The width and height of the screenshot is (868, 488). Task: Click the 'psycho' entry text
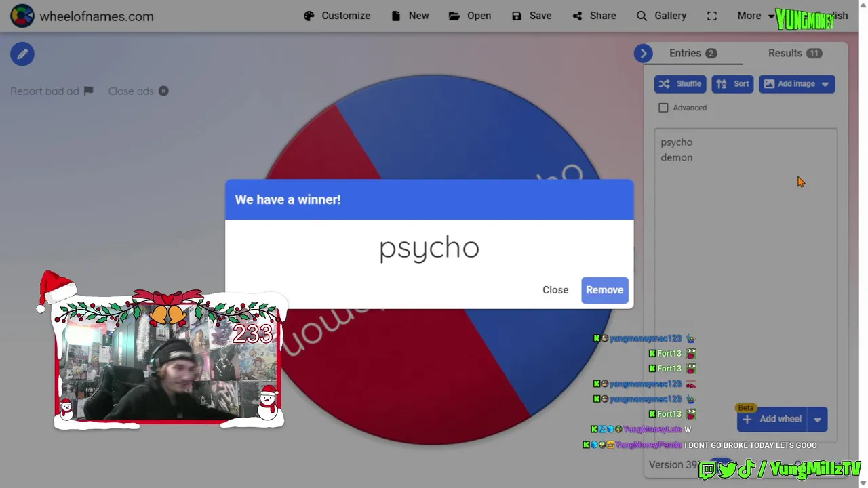point(677,142)
